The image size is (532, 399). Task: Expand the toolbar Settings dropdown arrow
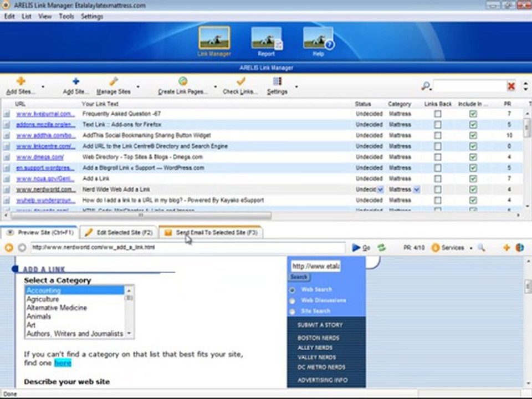tap(296, 87)
